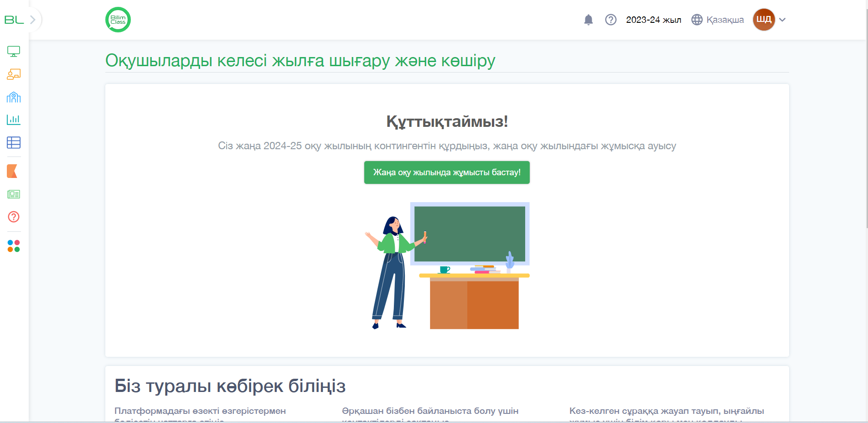Open notifications bell icon
The image size is (868, 423).
pyautogui.click(x=589, y=20)
